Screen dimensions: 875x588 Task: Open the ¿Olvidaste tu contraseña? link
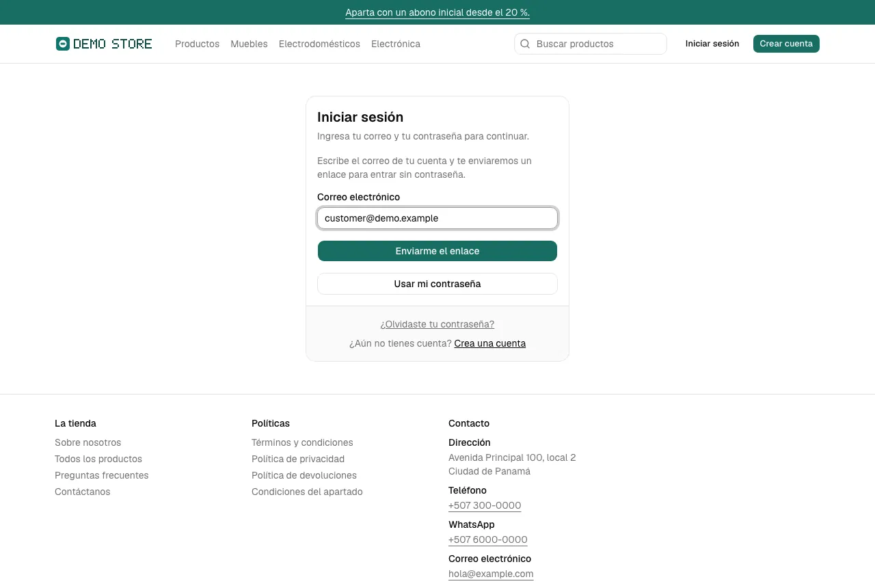437,324
